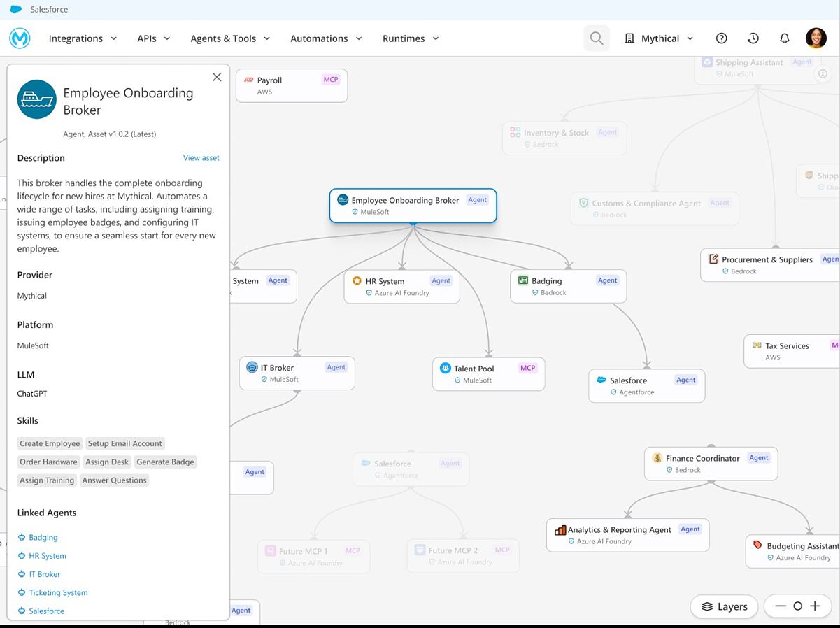Open the search icon in the header
This screenshot has height=628, width=840.
point(596,38)
